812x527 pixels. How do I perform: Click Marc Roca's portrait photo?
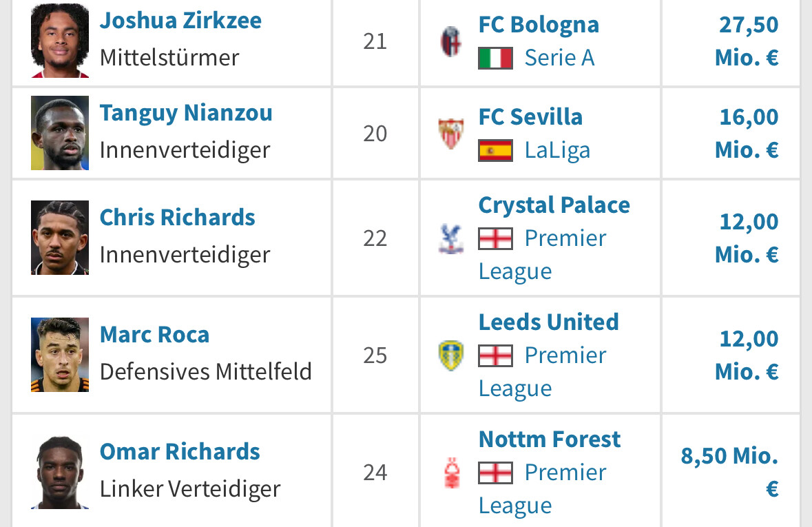pyautogui.click(x=60, y=355)
